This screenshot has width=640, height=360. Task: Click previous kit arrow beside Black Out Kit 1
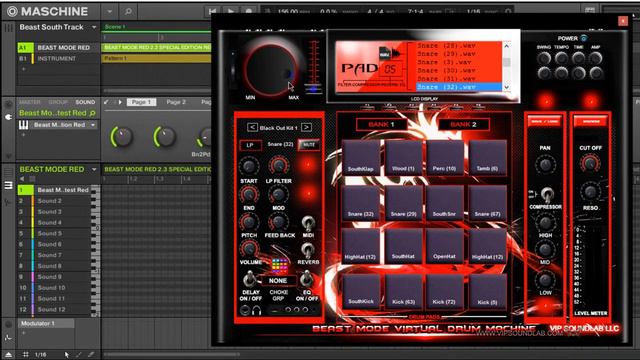coord(252,127)
